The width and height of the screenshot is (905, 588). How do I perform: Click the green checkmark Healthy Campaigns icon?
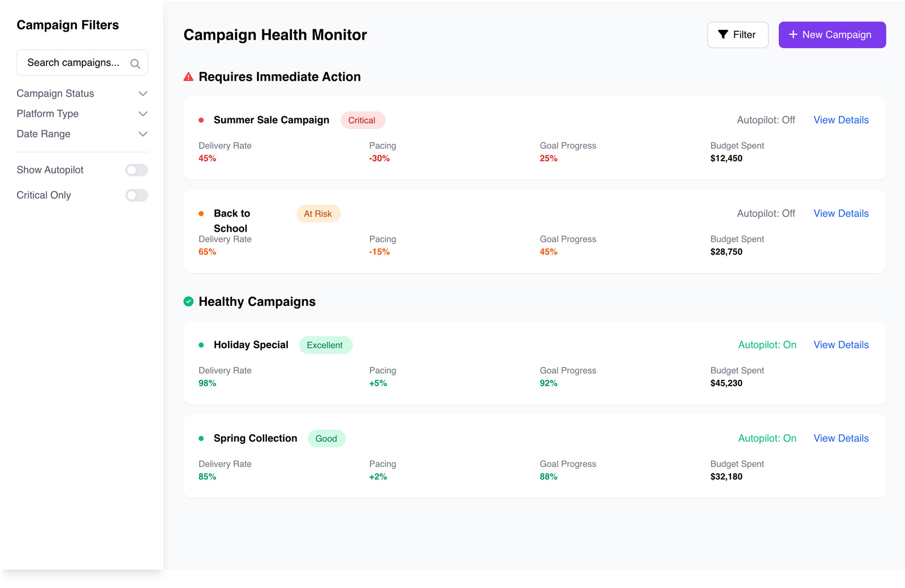click(x=188, y=301)
